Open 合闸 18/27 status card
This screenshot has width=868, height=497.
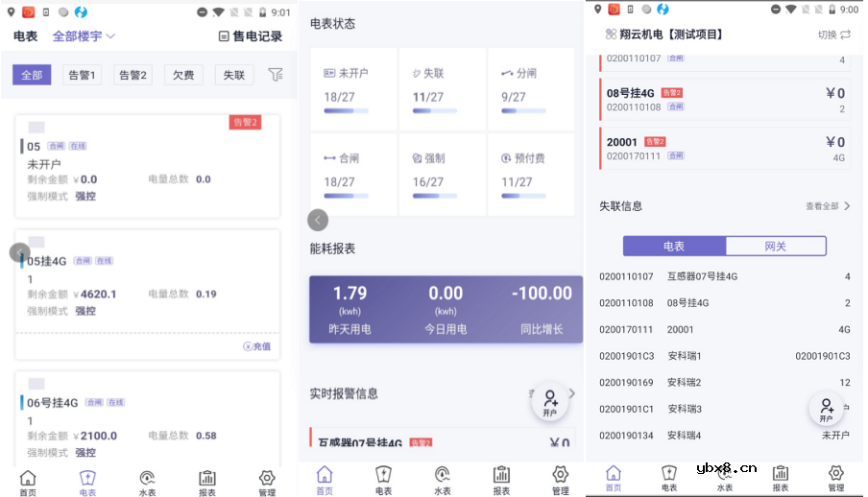(353, 175)
